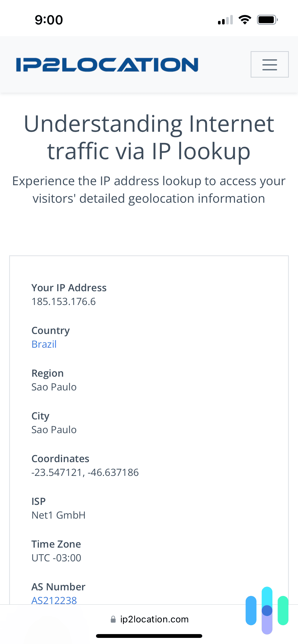Tap the Region value Sao Paulo
This screenshot has height=644, width=298.
click(x=54, y=387)
